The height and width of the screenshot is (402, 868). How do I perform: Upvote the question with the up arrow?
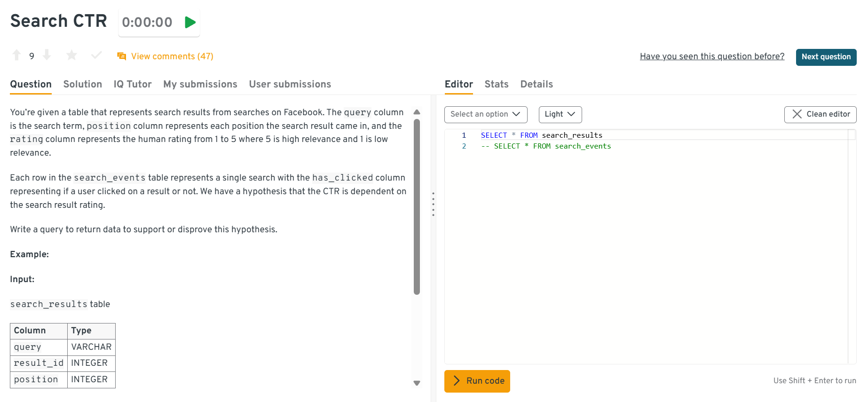[17, 55]
